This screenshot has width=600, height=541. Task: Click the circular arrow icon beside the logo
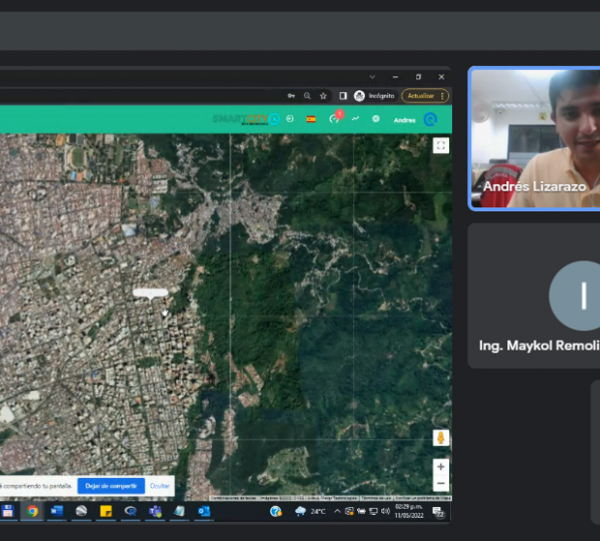point(290,119)
